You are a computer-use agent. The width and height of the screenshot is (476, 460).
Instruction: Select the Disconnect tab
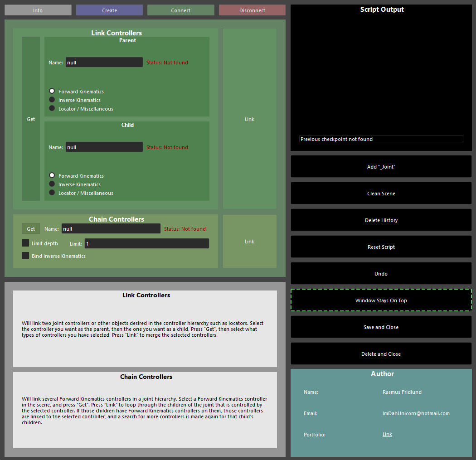coord(252,10)
